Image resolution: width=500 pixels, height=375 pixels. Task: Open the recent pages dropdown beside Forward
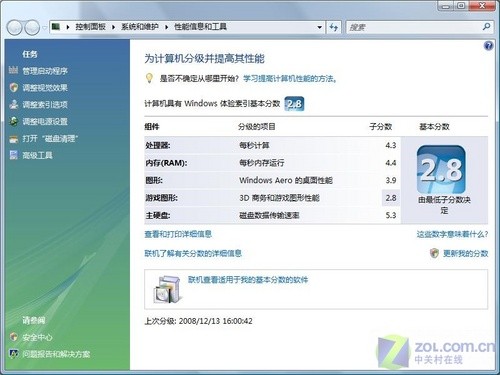tap(45, 28)
